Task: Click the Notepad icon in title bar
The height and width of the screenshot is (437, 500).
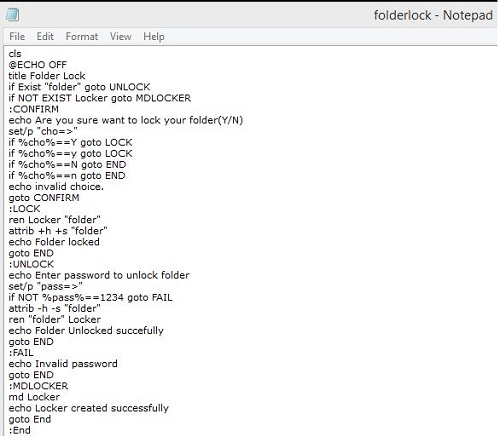Action: [12, 15]
